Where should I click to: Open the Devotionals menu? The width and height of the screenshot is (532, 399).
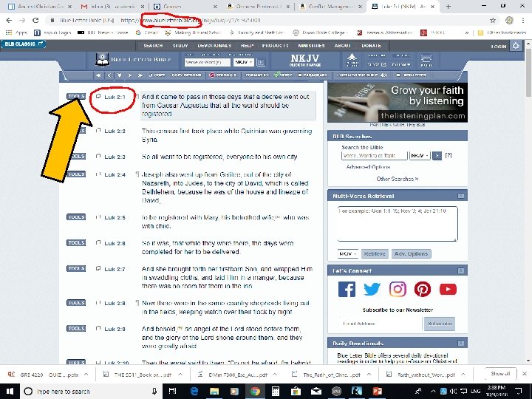[214, 46]
